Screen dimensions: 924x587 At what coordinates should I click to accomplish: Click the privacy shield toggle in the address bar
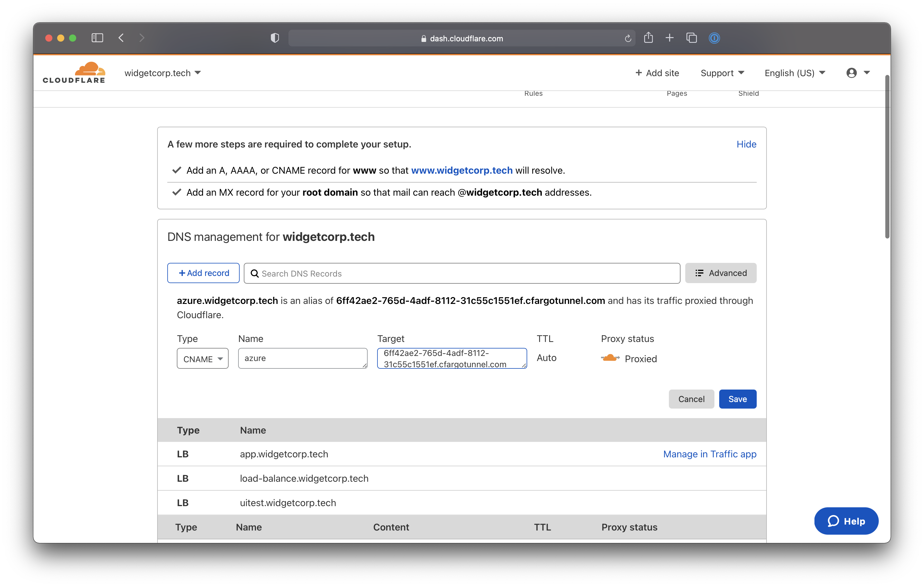point(275,38)
